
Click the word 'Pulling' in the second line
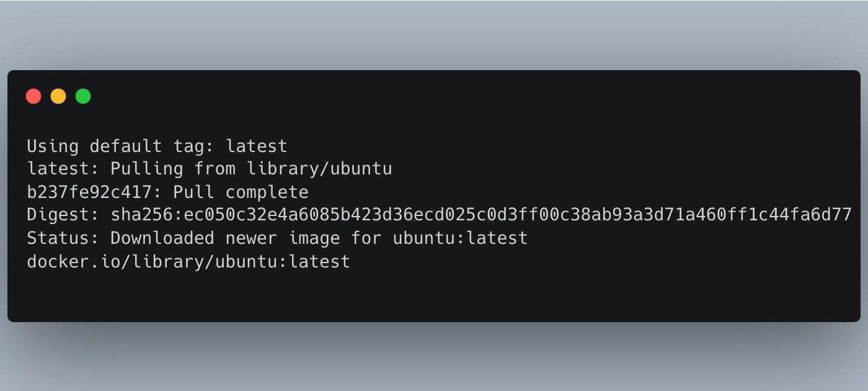147,169
